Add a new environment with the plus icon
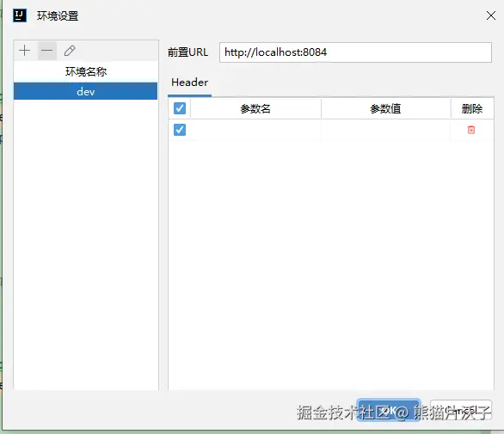The height and width of the screenshot is (434, 504). [x=24, y=51]
